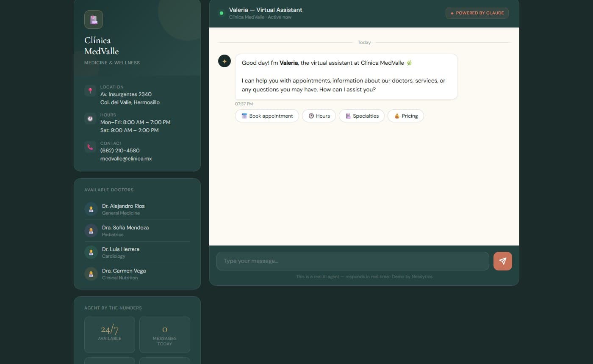Click Valeria's greeting message bubble
Image resolution: width=593 pixels, height=364 pixels.
(346, 77)
